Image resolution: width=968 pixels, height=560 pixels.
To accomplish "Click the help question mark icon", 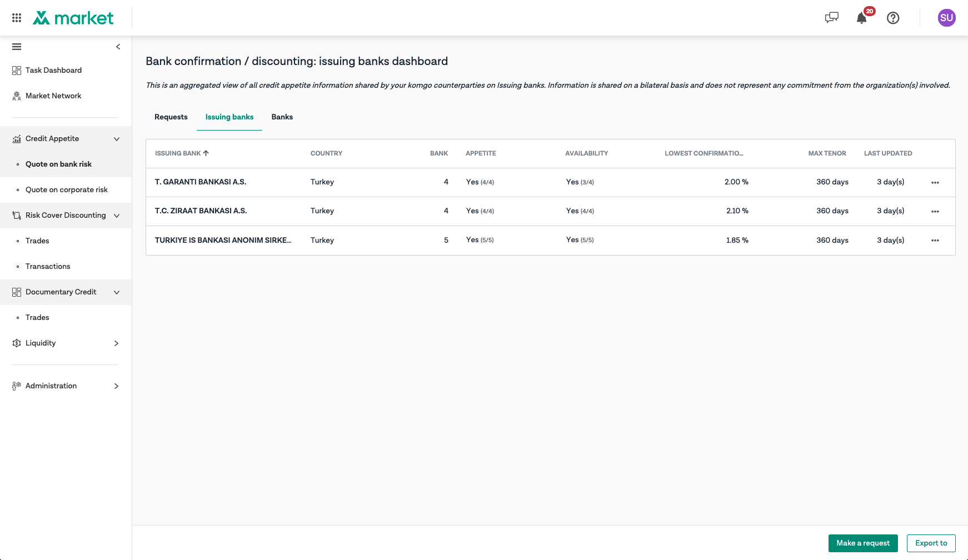I will (x=893, y=18).
